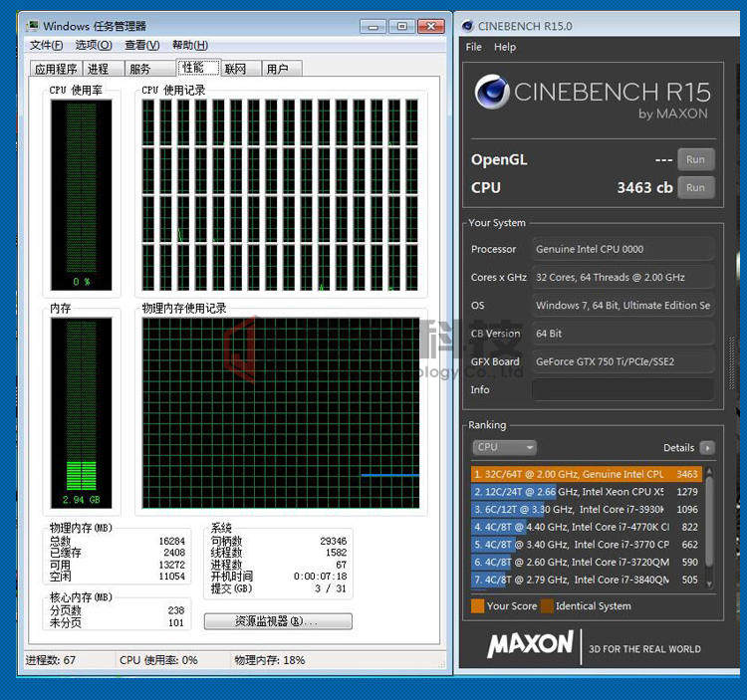This screenshot has width=747, height=700.
Task: Click status bar CPU 使用率: 0%
Action: (x=158, y=660)
